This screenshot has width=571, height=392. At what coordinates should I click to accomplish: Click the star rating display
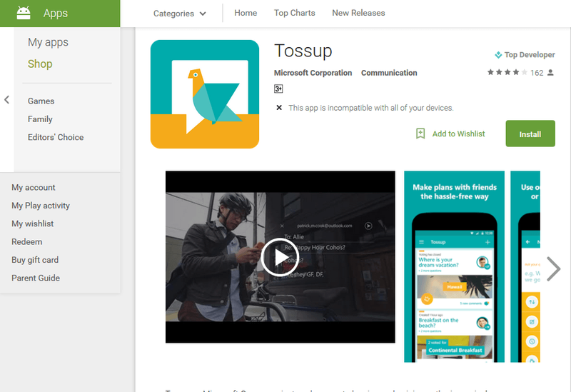tap(507, 73)
